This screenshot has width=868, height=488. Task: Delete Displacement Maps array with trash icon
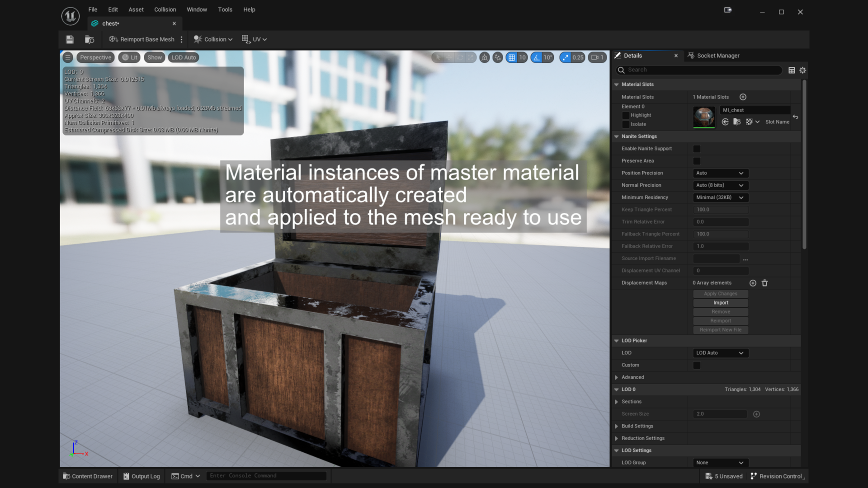[764, 283]
